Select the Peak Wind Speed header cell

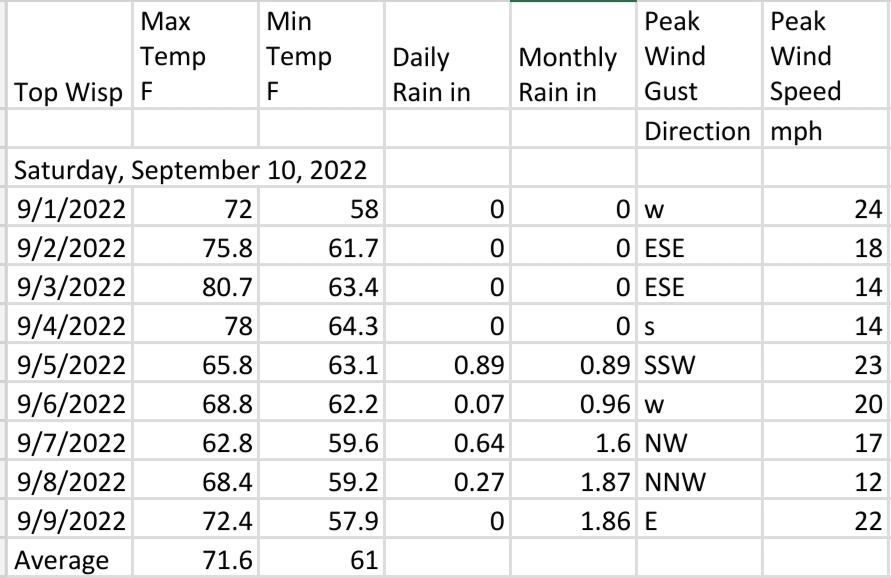pyautogui.click(x=827, y=55)
